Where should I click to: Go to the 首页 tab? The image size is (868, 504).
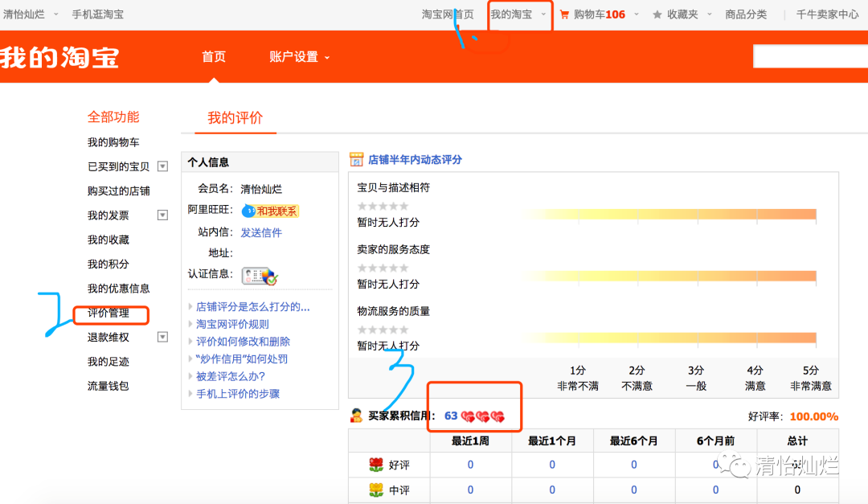pyautogui.click(x=214, y=56)
